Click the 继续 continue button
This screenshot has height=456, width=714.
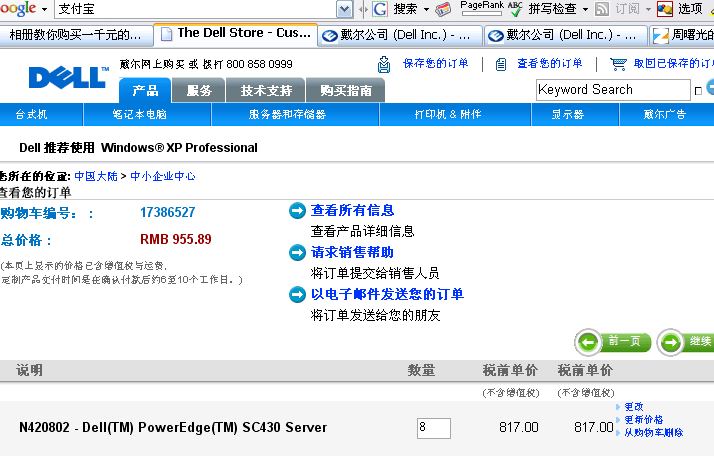[x=686, y=342]
